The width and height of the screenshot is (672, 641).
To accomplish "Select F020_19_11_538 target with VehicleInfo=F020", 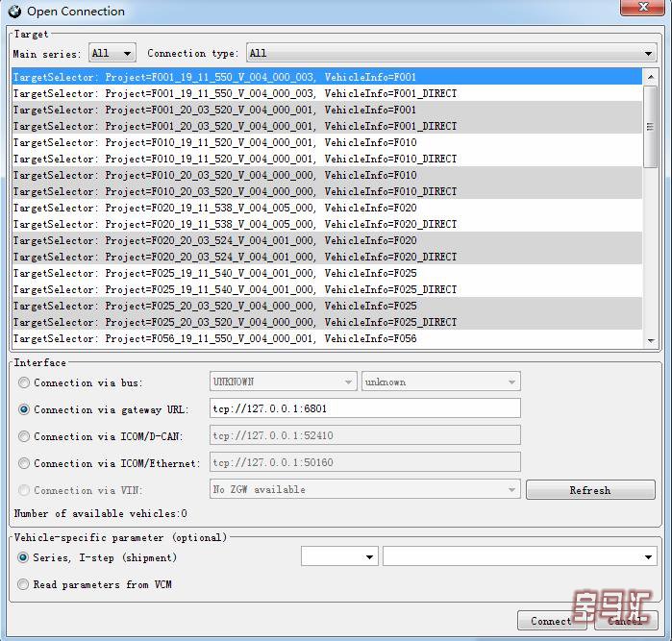I will (x=327, y=208).
